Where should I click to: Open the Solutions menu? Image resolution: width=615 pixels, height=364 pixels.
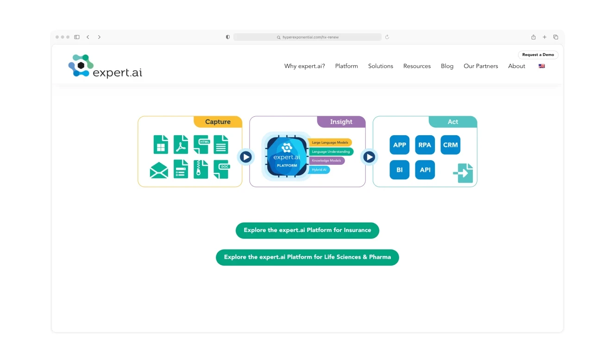(381, 66)
